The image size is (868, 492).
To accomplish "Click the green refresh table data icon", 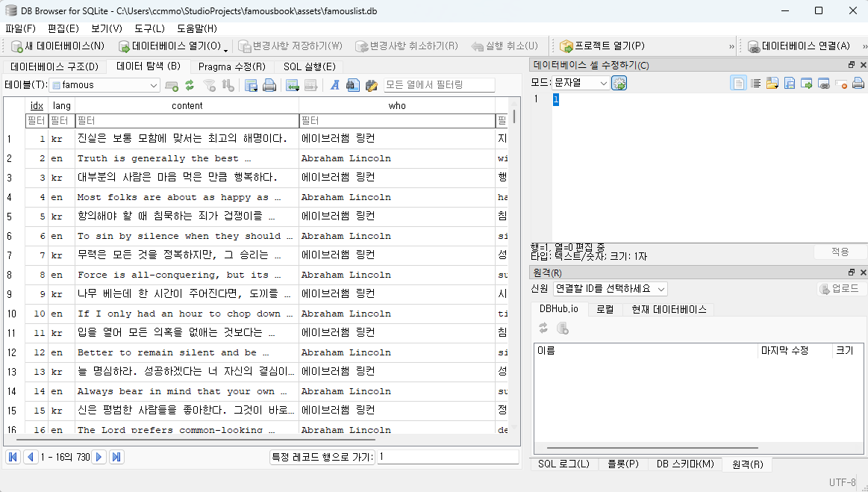I will (x=190, y=85).
